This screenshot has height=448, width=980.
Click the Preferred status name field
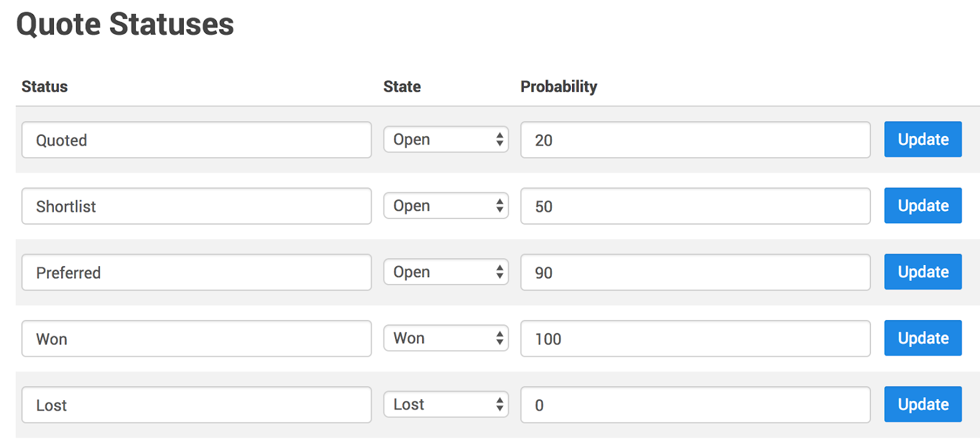pos(196,272)
